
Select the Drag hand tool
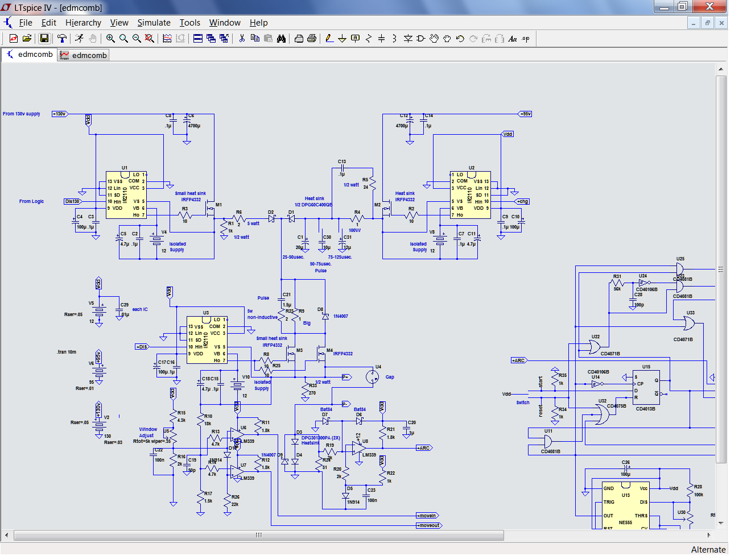447,38
